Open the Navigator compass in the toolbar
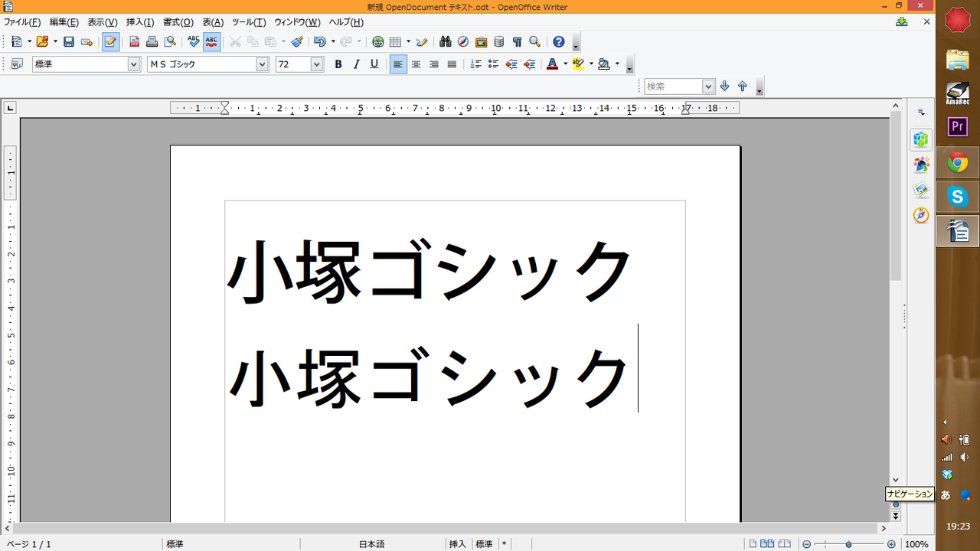This screenshot has height=551, width=980. click(x=463, y=42)
